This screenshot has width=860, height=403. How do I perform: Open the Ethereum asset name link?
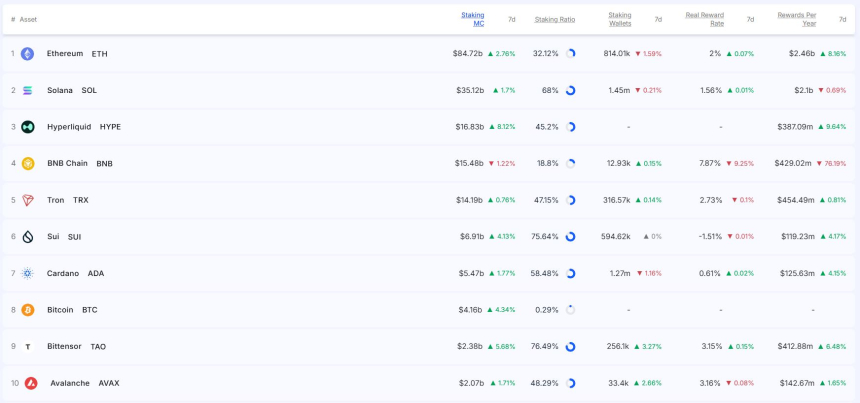[x=65, y=54]
